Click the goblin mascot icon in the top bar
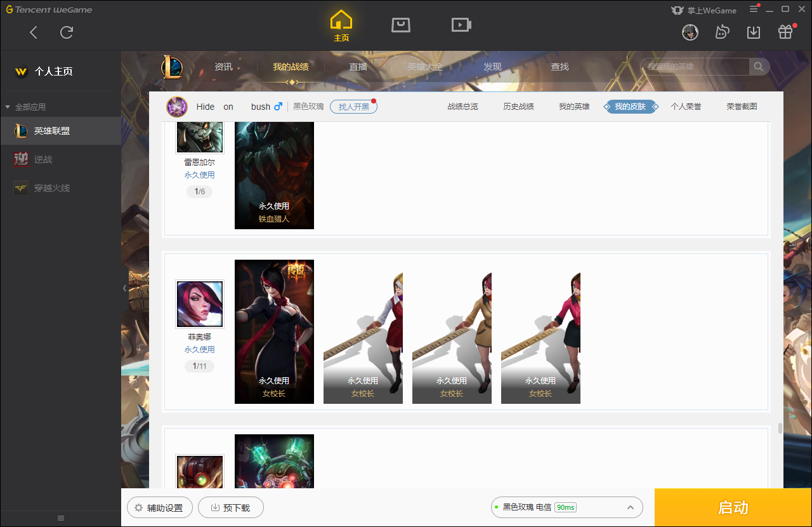The width and height of the screenshot is (812, 527). coord(722,32)
